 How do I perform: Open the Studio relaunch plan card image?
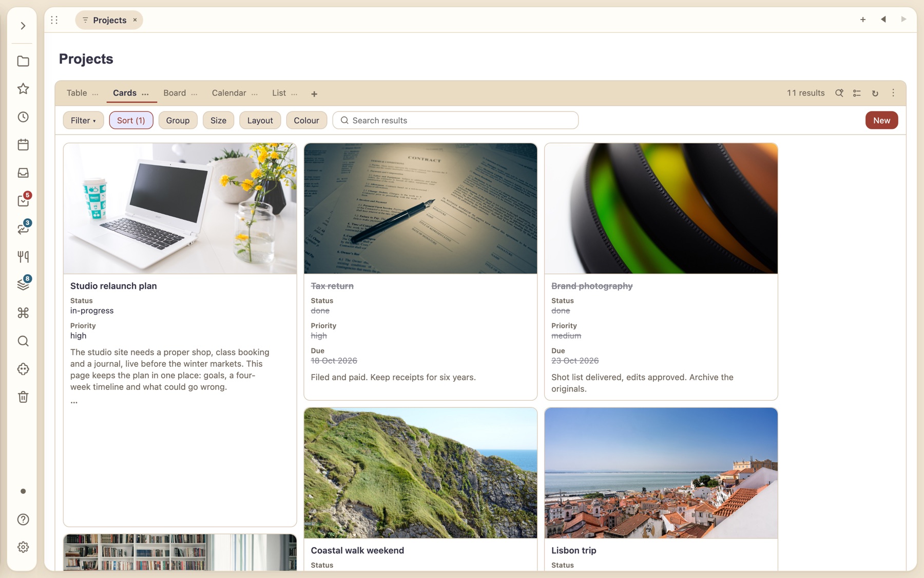tap(180, 209)
